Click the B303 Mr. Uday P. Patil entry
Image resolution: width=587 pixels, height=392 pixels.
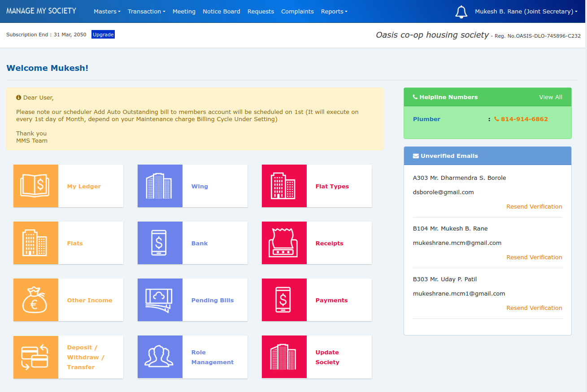click(445, 279)
